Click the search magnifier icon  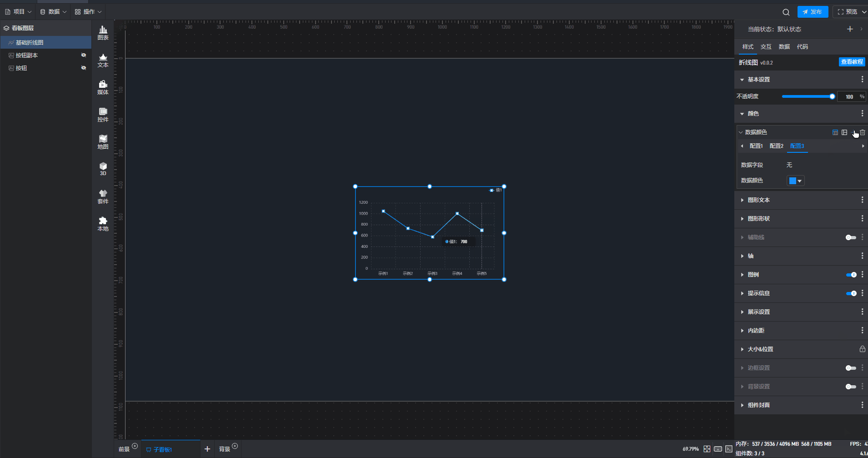(x=786, y=12)
